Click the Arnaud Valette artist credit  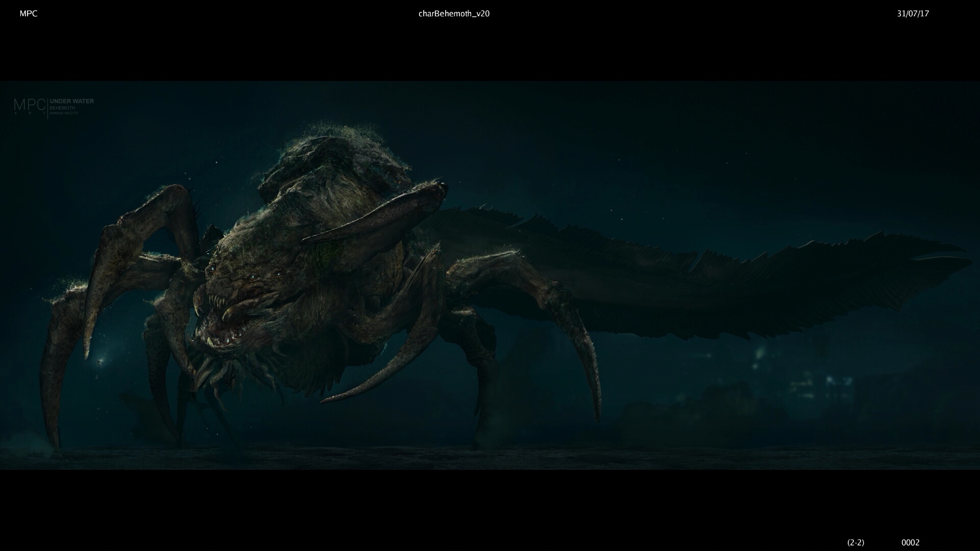64,113
